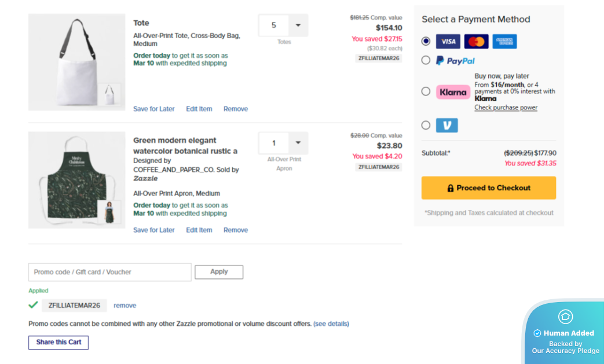The width and height of the screenshot is (604, 364).
Task: Click the Mastercard logo icon
Action: [x=476, y=42]
